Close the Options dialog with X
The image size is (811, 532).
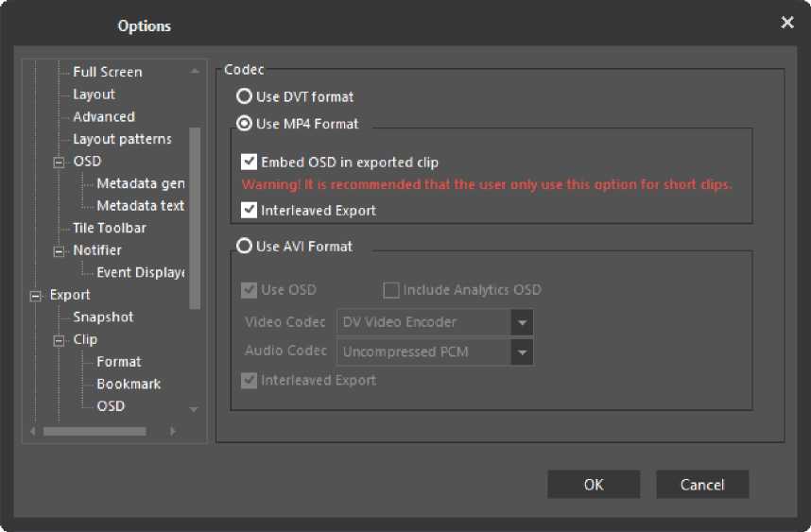coord(786,23)
